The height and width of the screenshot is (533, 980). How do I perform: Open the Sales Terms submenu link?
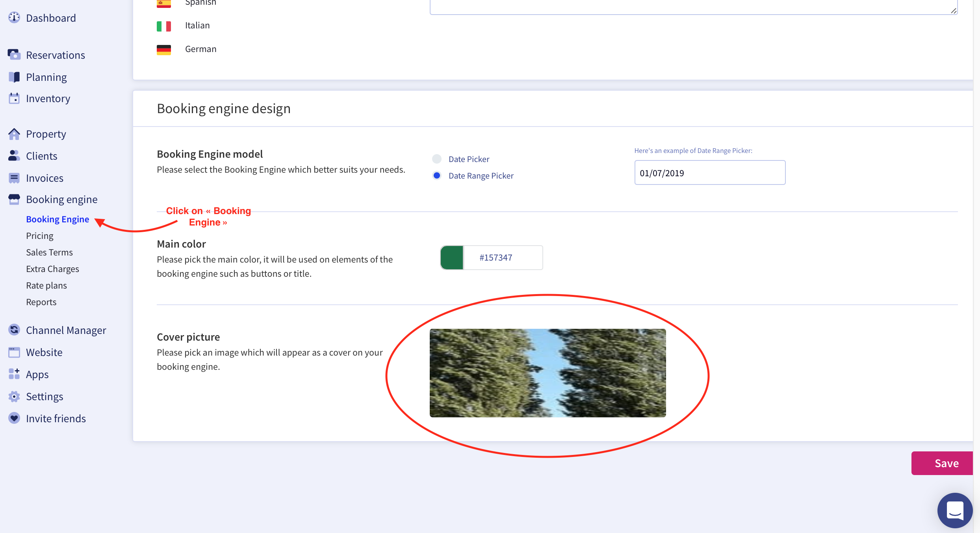click(49, 252)
